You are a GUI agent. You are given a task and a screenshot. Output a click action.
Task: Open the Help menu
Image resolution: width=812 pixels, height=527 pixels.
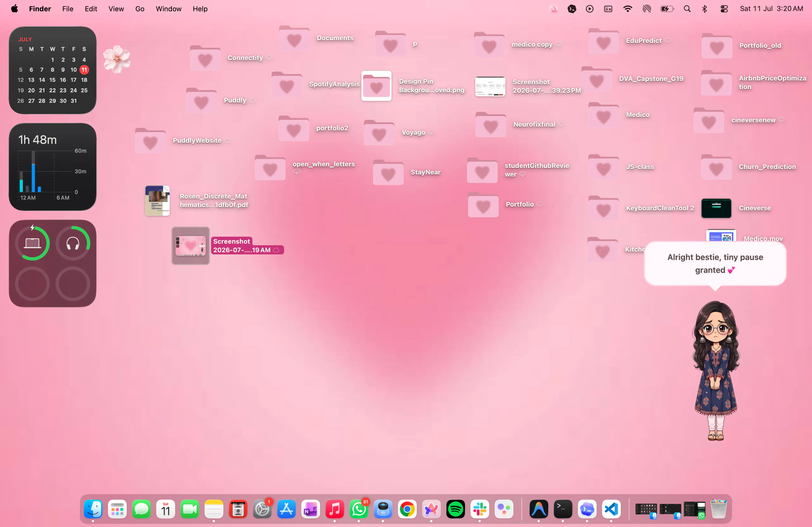(x=200, y=9)
